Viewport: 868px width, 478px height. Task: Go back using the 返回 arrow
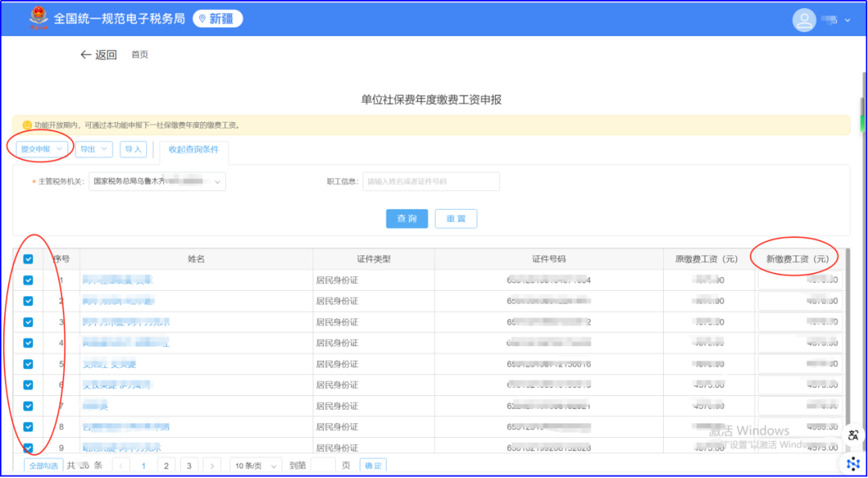point(99,55)
